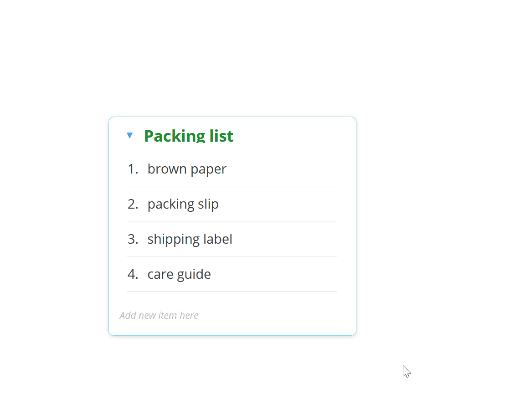The height and width of the screenshot is (420, 520).
Task: Click the divider line beneath "shipping label"
Action: [x=232, y=256]
